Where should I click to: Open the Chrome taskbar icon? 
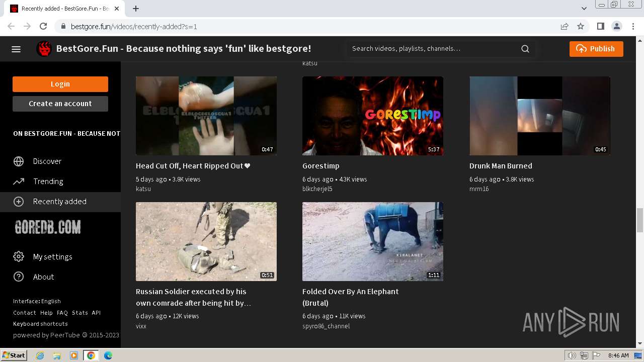(91, 355)
